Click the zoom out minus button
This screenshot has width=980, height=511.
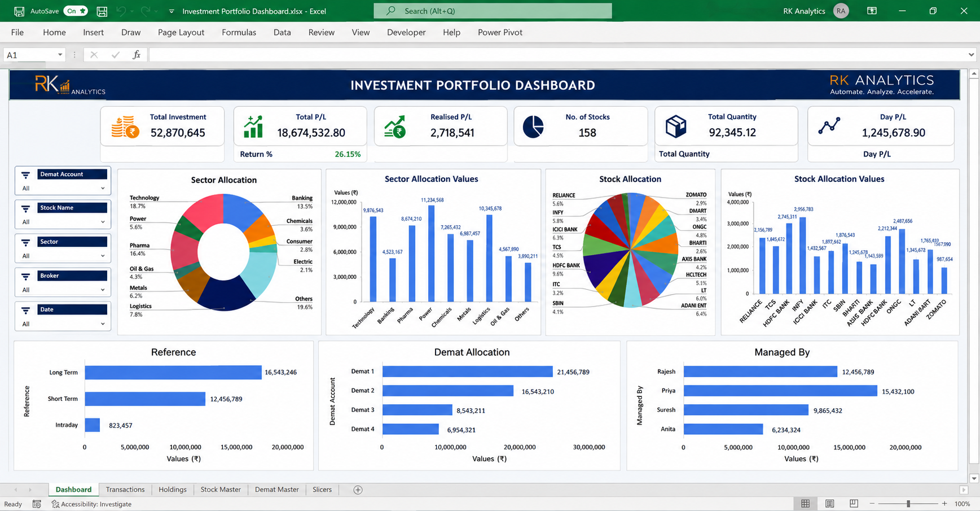coord(872,503)
